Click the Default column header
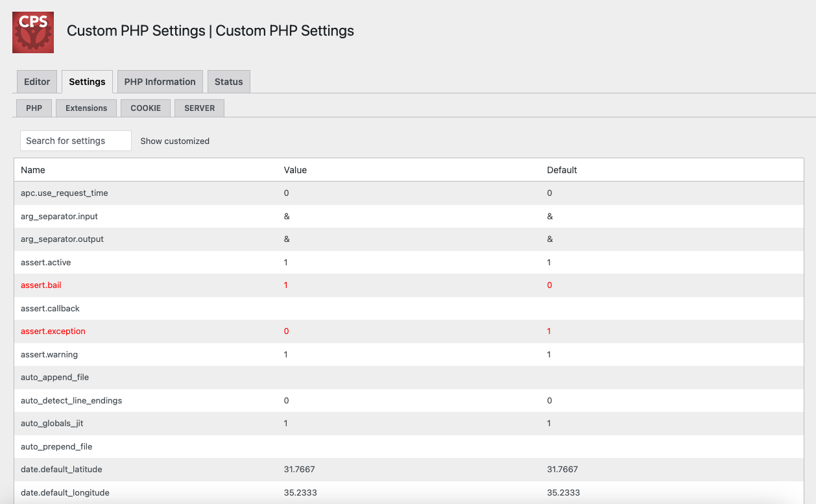The width and height of the screenshot is (816, 504). 562,169
